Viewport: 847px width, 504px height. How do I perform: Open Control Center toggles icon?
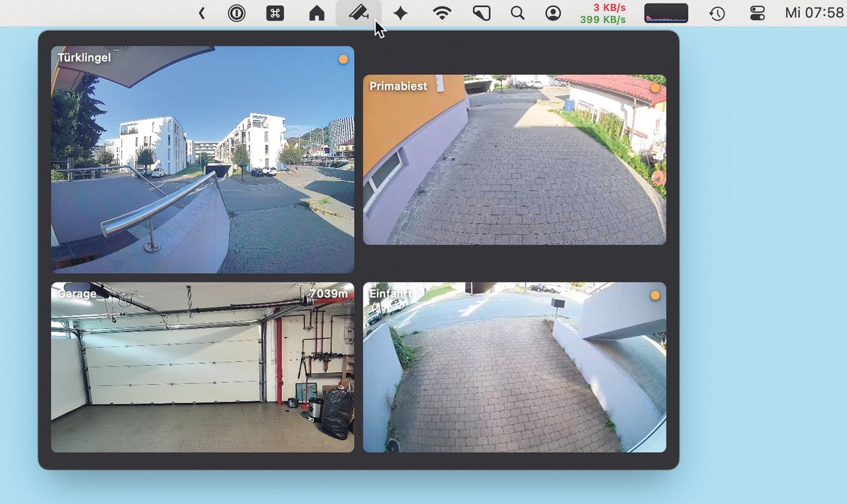(758, 13)
